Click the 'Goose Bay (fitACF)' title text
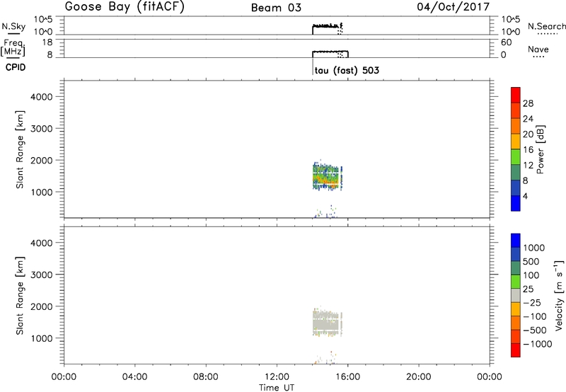Image resolution: width=566 pixels, height=392 pixels. [x=125, y=6]
